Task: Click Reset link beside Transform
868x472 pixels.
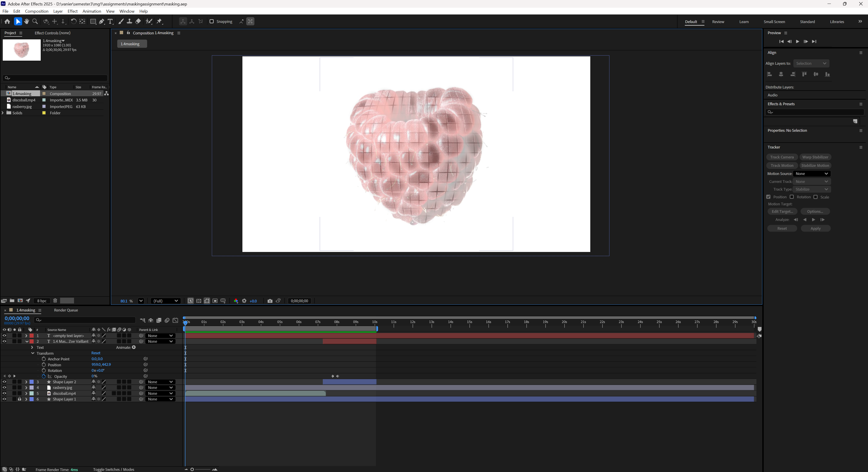Action: (96, 353)
